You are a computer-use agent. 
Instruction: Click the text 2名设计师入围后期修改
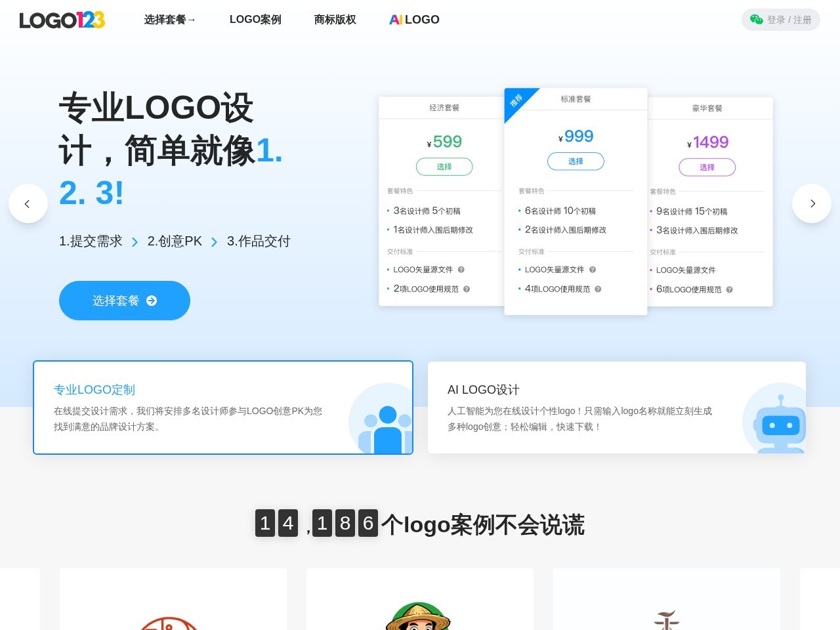[566, 230]
